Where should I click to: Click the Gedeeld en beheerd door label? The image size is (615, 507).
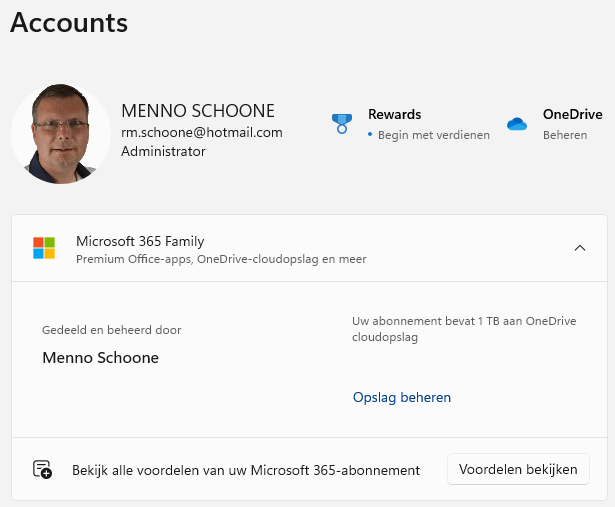pyautogui.click(x=111, y=330)
